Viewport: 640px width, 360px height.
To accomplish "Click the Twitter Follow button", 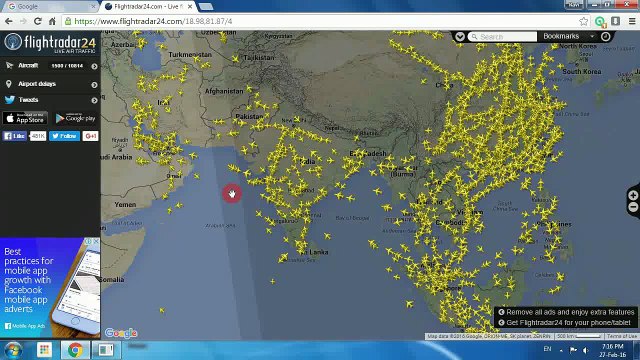I will tap(64, 136).
